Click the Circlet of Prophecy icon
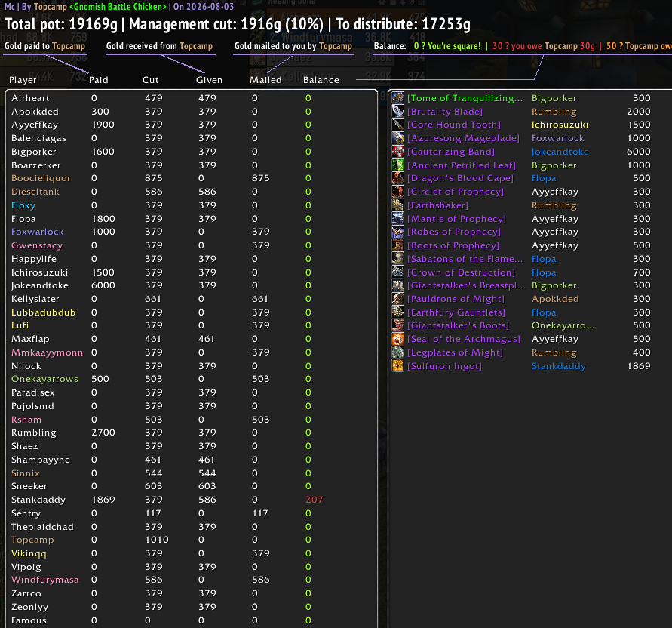 pyautogui.click(x=397, y=192)
